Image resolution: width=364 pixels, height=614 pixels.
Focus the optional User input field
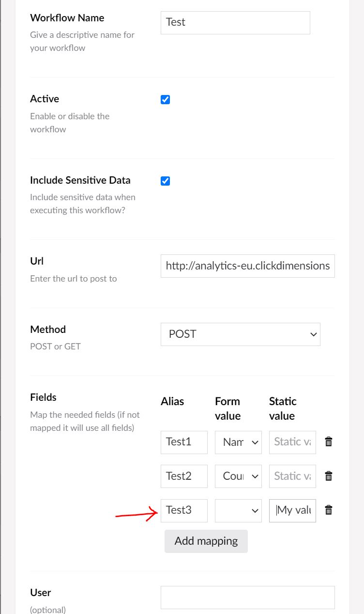pyautogui.click(x=248, y=598)
